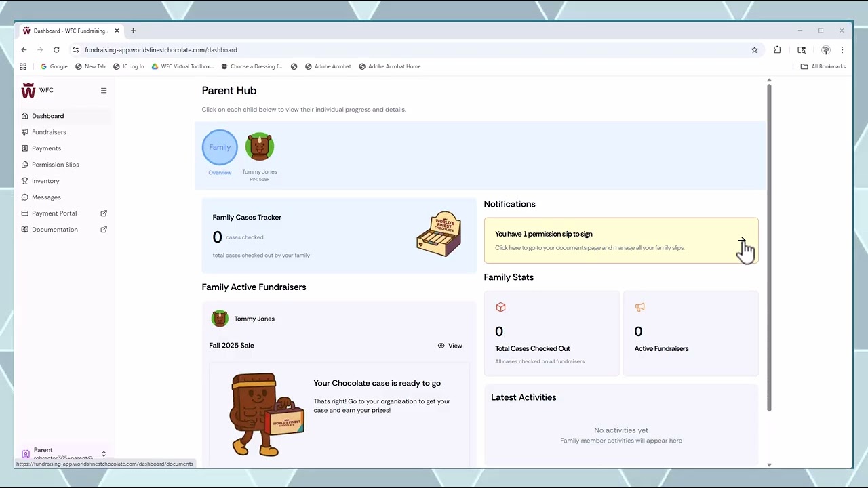Click the Latest Activities heading
Screen dimensions: 868x488
[x=524, y=397]
